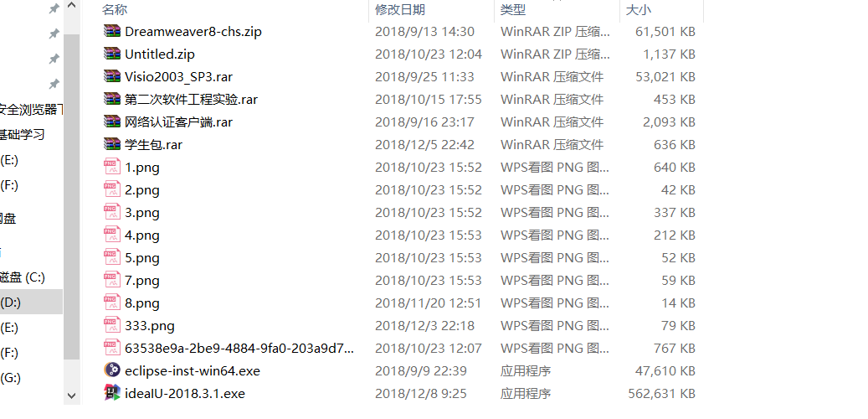Click the Untitled.zip WinRAR icon
Image resolution: width=868 pixels, height=419 pixels.
pos(112,54)
